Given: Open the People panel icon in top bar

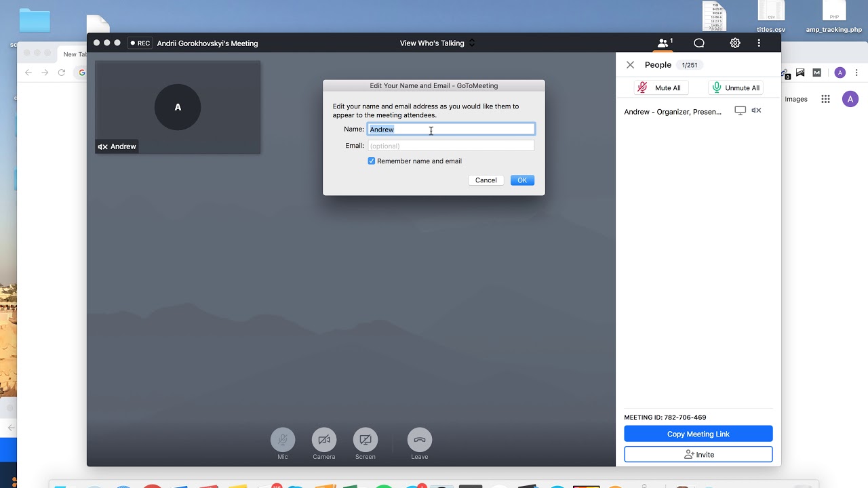Looking at the screenshot, I should pyautogui.click(x=665, y=43).
